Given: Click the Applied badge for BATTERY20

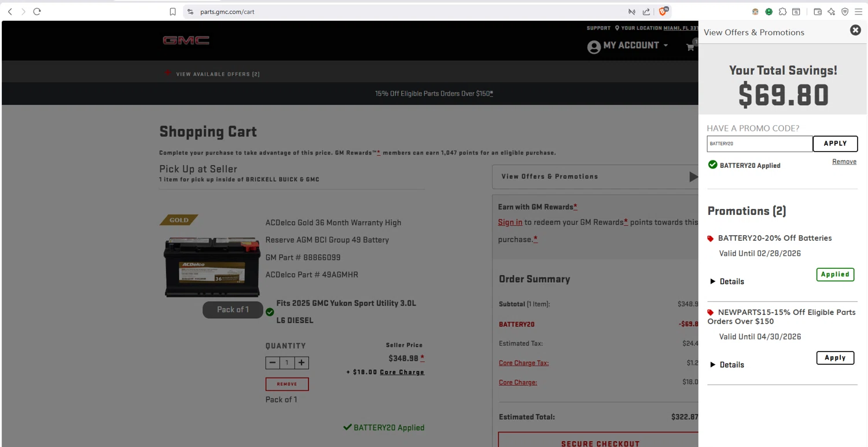Looking at the screenshot, I should click(x=835, y=274).
